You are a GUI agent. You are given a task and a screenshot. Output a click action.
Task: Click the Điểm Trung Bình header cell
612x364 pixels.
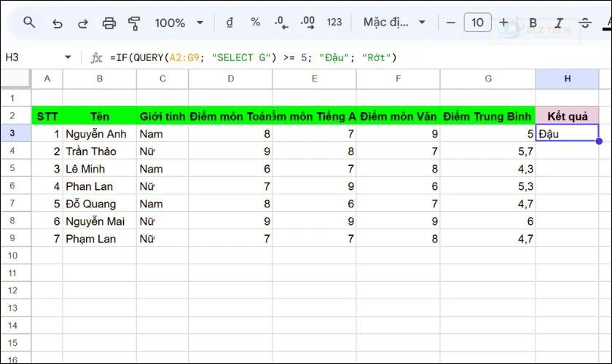click(487, 116)
